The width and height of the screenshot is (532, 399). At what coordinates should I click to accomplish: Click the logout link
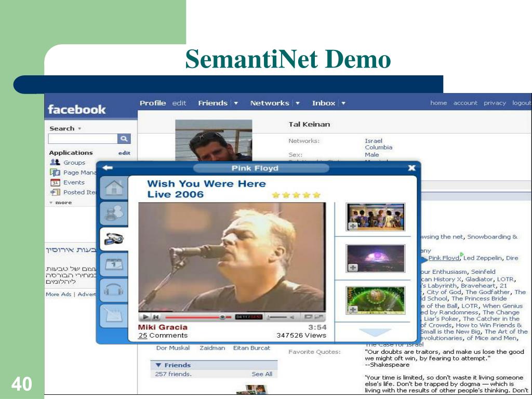[x=522, y=103]
